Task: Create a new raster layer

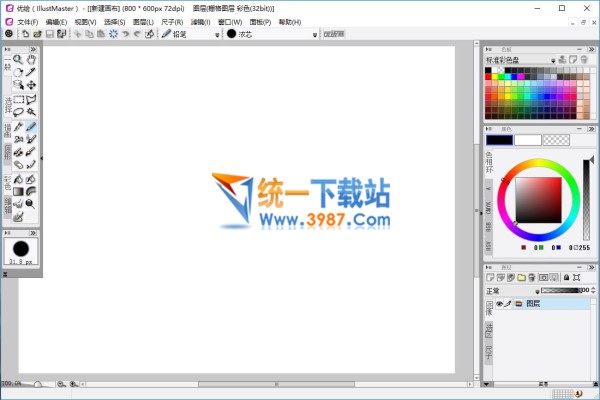Action: coord(490,278)
